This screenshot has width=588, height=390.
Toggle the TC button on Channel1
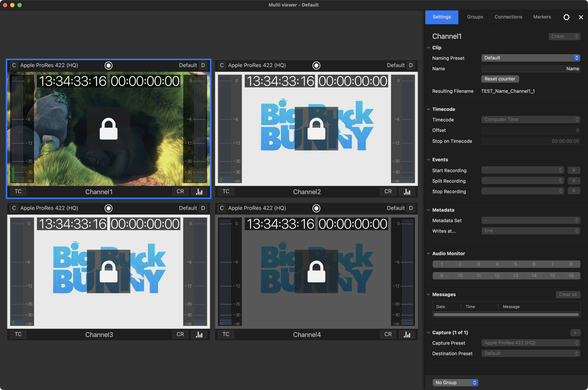point(18,192)
